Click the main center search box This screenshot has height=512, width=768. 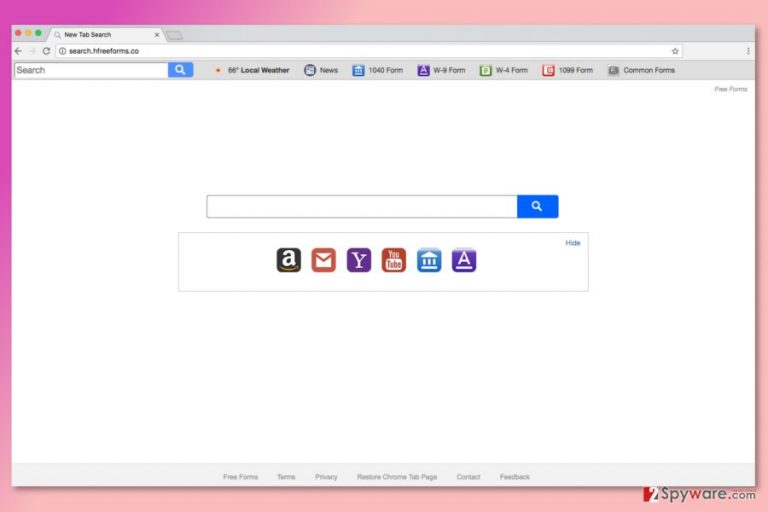click(x=362, y=206)
